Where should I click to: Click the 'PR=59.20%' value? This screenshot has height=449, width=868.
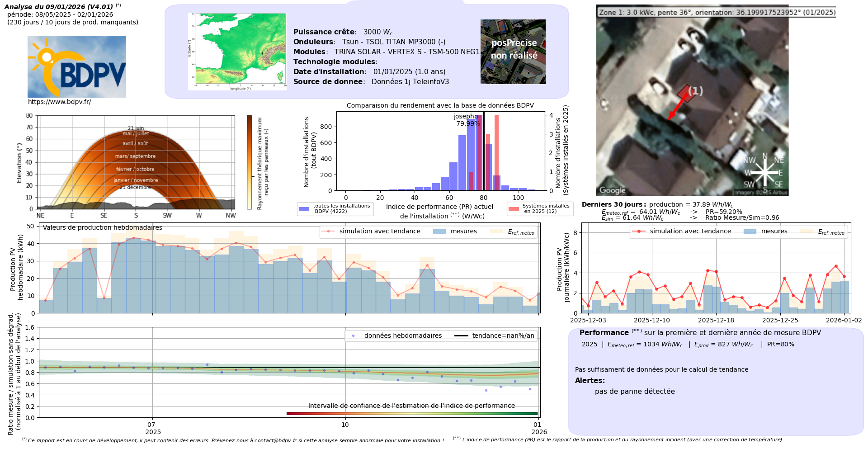(x=724, y=212)
